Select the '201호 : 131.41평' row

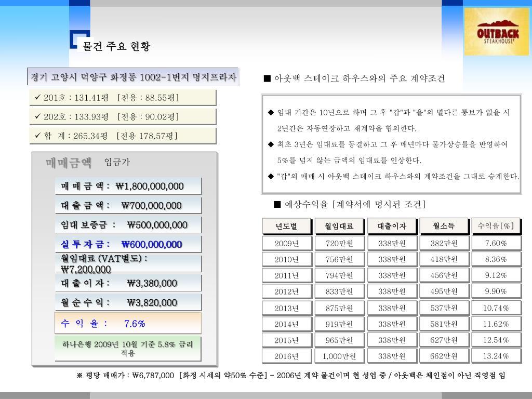click(123, 98)
